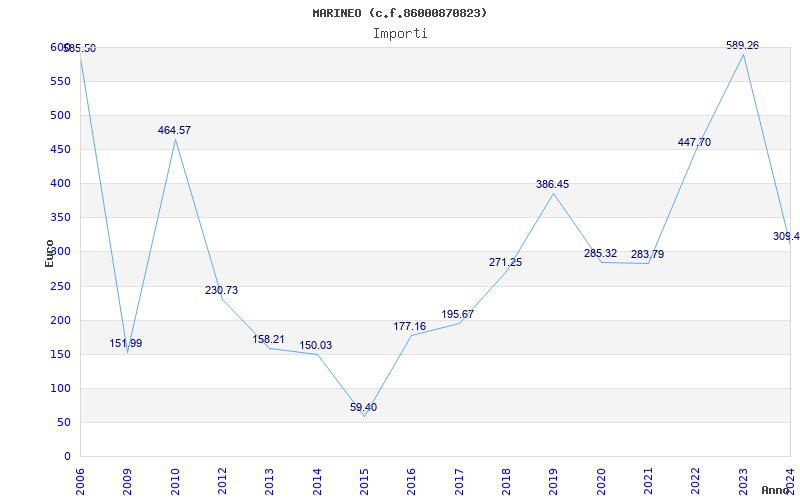Select the 2023 year axis label
The height and width of the screenshot is (500, 800).
tap(743, 481)
